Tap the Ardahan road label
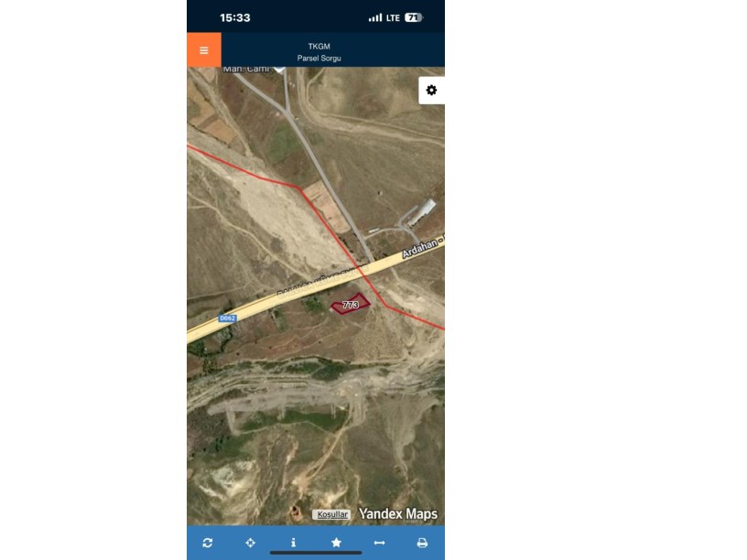Screen dimensions: 747x560 click(419, 249)
